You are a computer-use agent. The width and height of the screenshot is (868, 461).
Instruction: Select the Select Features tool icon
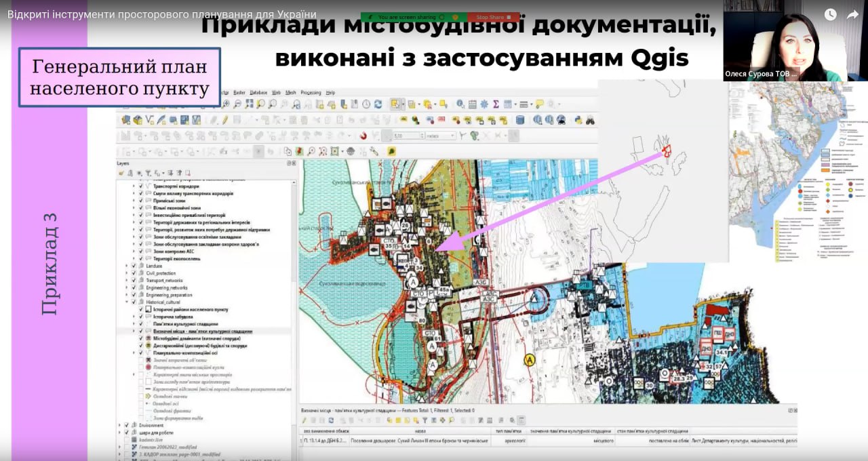[395, 104]
